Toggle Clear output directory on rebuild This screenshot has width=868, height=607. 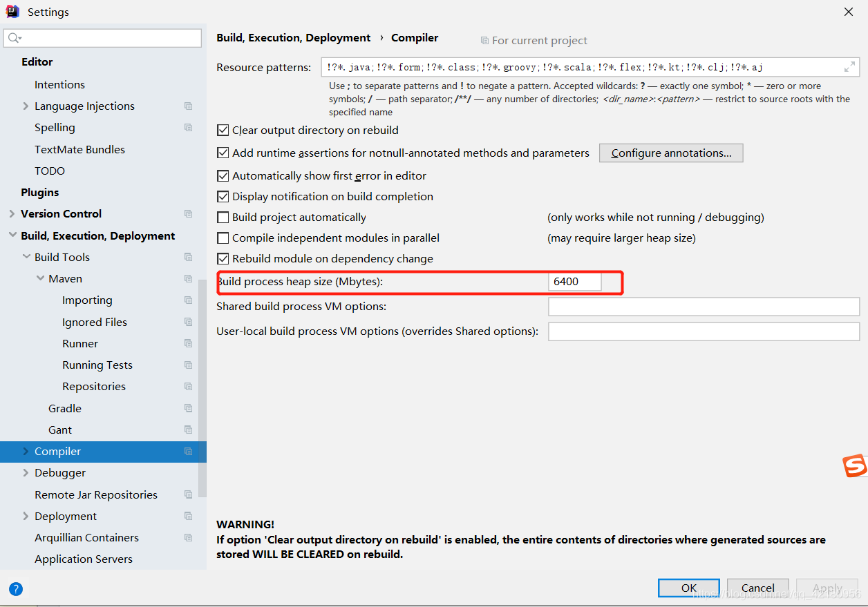[x=223, y=130]
